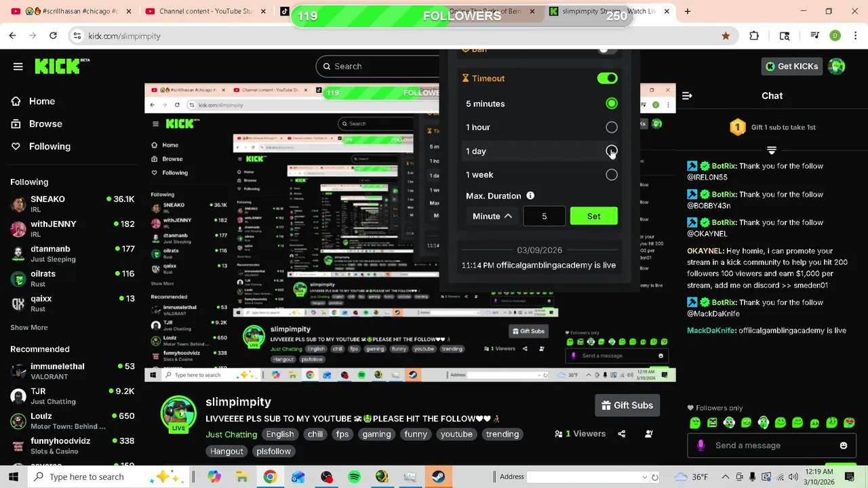
Task: Click the browser back arrow
Action: click(13, 36)
